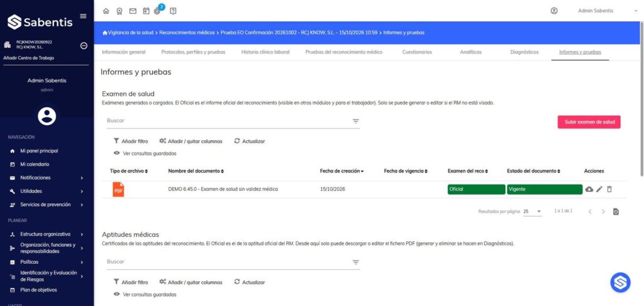Viewport: 644px width, 306px height.
Task: Go to previous page of results
Action: pos(590,212)
